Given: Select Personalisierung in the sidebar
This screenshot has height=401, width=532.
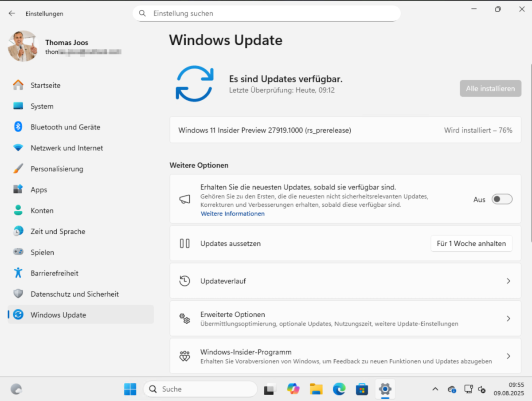Looking at the screenshot, I should (x=57, y=169).
